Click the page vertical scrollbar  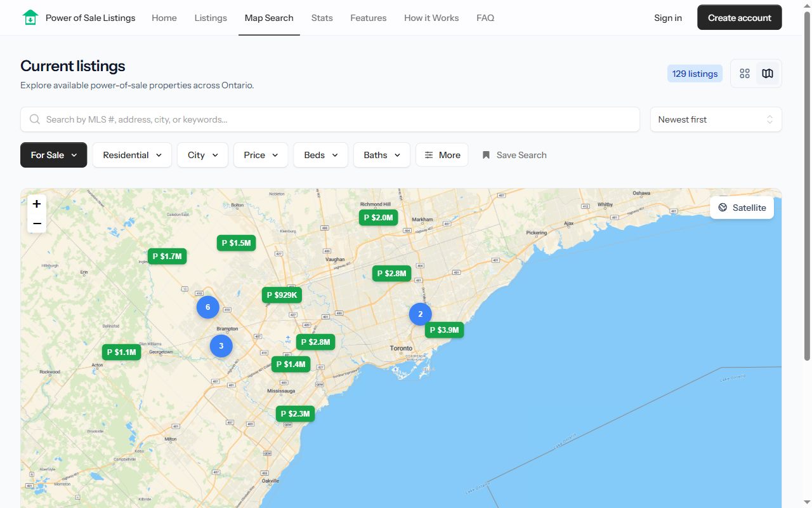tap(807, 185)
